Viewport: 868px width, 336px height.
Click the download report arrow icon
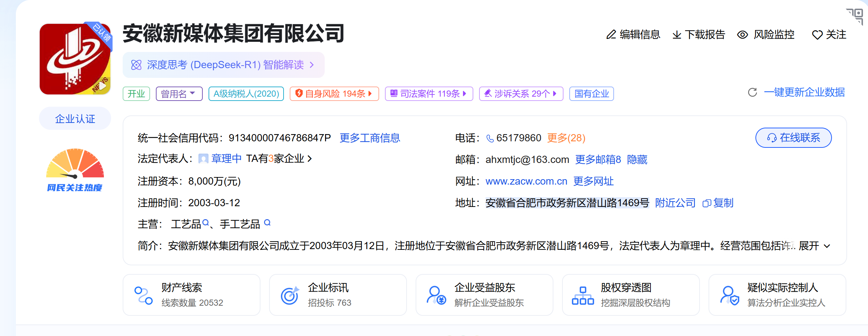pos(677,35)
